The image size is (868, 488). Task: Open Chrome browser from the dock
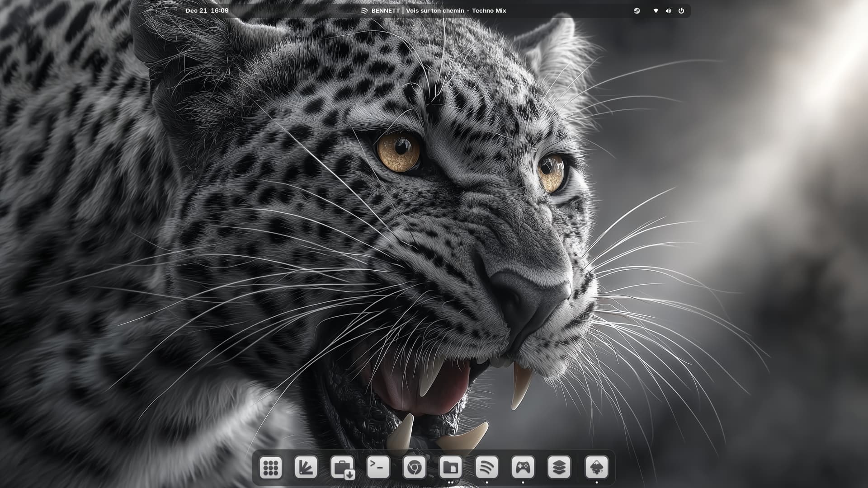[x=414, y=468]
